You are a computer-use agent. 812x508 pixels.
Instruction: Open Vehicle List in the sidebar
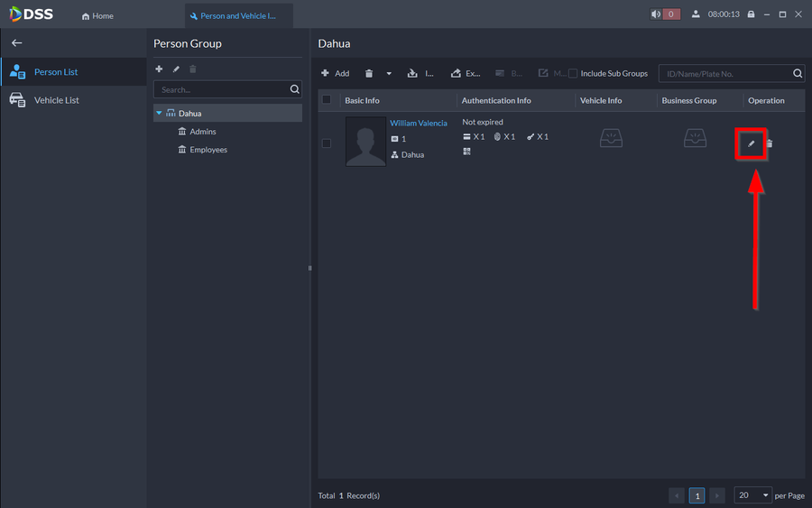(x=56, y=100)
